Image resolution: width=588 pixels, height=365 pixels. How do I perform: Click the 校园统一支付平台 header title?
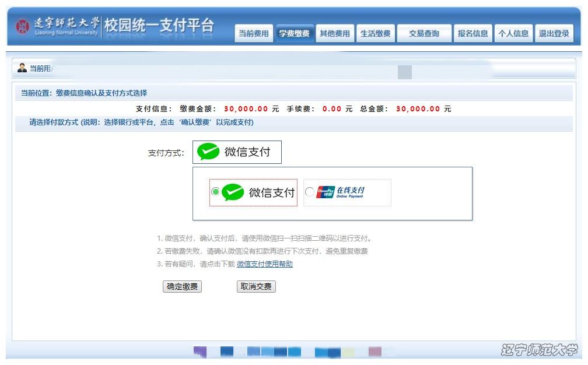(159, 26)
